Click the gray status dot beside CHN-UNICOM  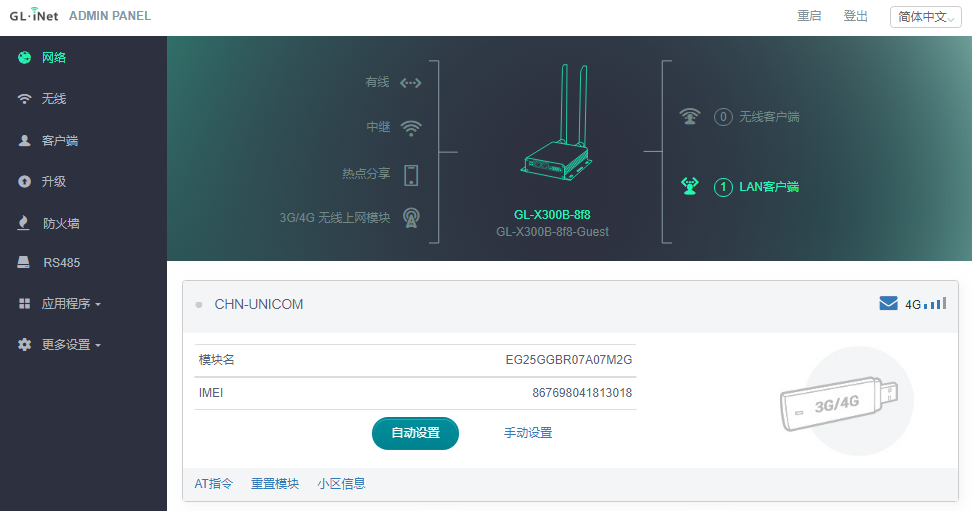199,304
